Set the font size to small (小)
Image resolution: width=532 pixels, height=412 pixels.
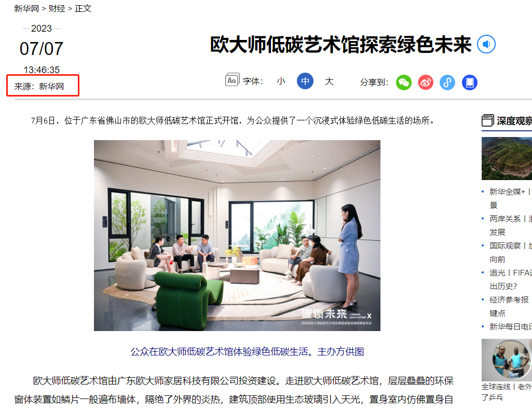pyautogui.click(x=281, y=81)
